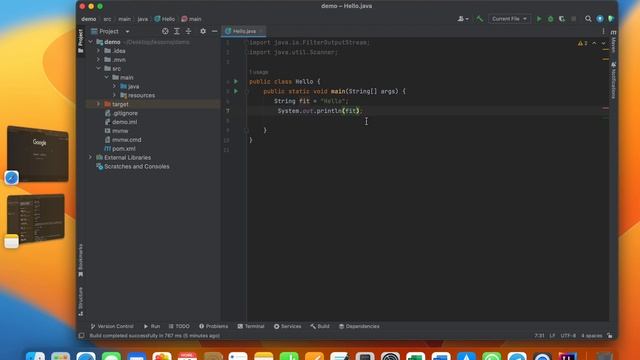Click the Hello class breadcrumb
640x360 pixels.
164,19
